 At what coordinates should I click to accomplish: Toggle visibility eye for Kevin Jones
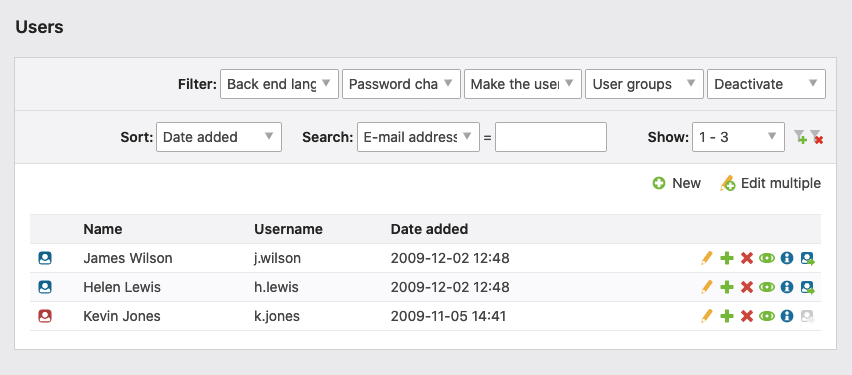(x=767, y=316)
